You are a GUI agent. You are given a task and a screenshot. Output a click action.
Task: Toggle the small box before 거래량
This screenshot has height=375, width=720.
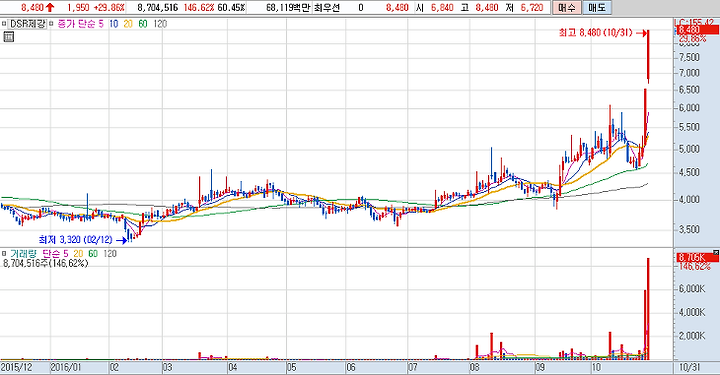(x=4, y=254)
